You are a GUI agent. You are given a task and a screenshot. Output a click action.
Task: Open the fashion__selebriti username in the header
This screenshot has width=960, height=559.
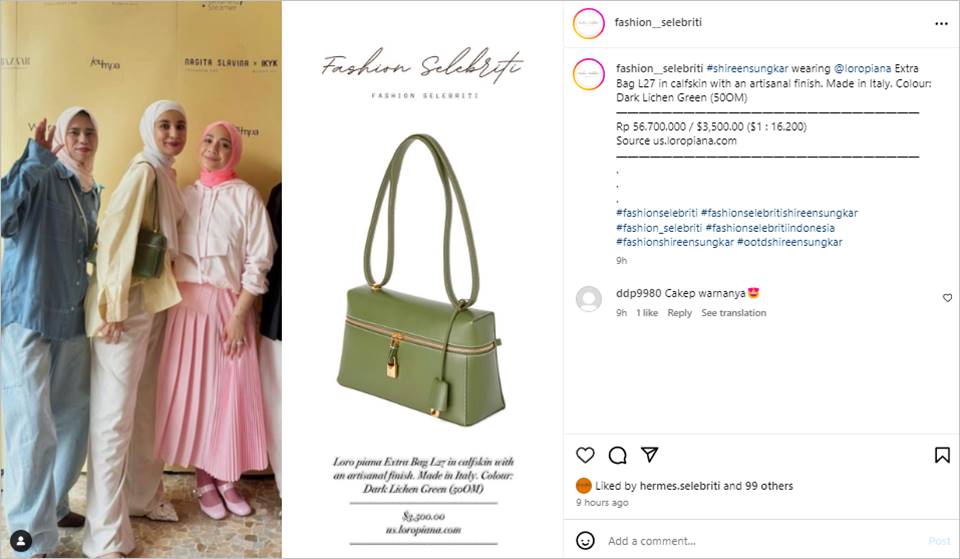pyautogui.click(x=658, y=22)
